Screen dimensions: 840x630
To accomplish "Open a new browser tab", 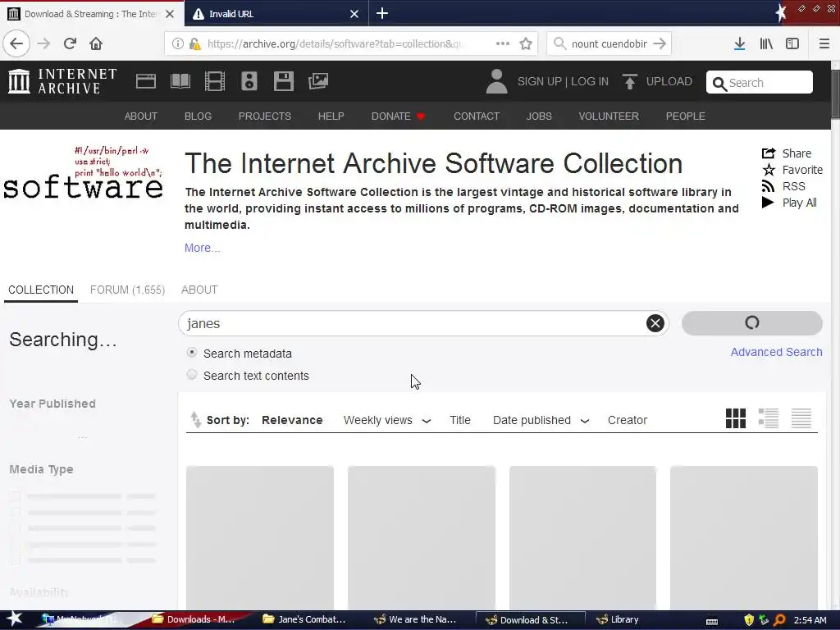I will 382,13.
